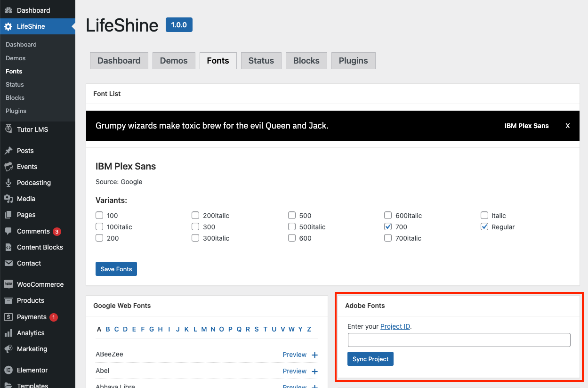This screenshot has width=588, height=388.
Task: Open the Project ID link
Action: tap(395, 326)
